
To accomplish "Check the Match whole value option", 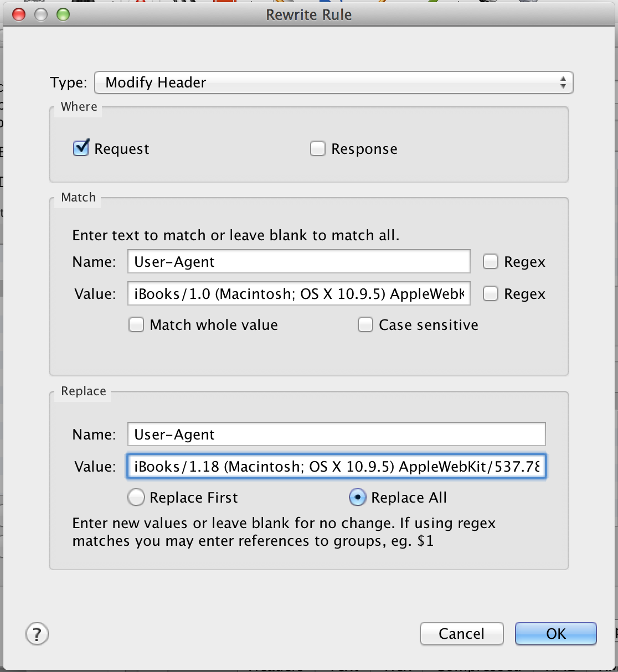I will tap(136, 324).
